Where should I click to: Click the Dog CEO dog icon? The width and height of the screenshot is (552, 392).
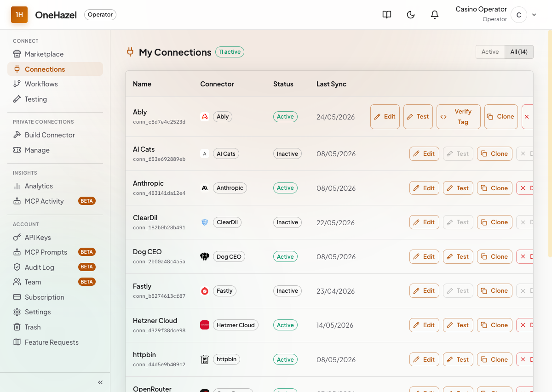205,256
